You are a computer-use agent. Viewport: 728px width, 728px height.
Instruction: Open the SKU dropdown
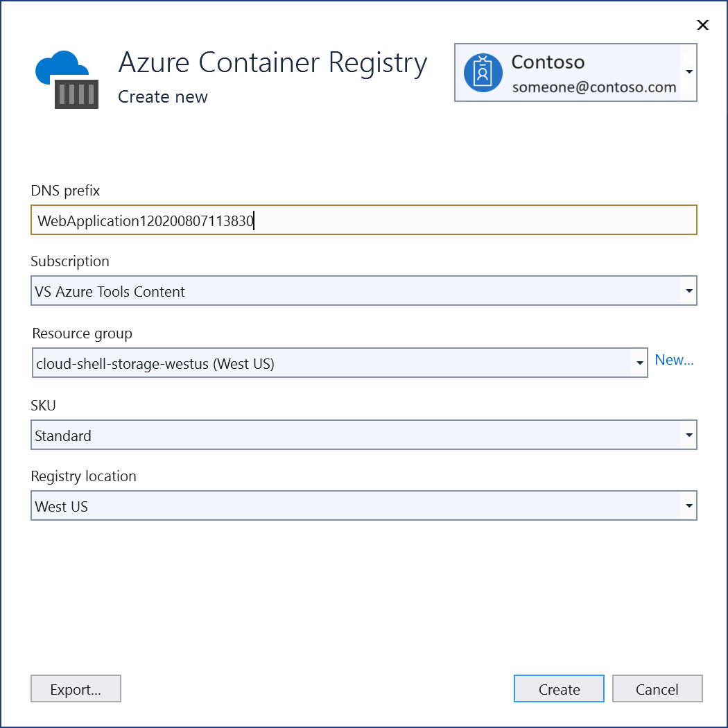[x=688, y=435]
